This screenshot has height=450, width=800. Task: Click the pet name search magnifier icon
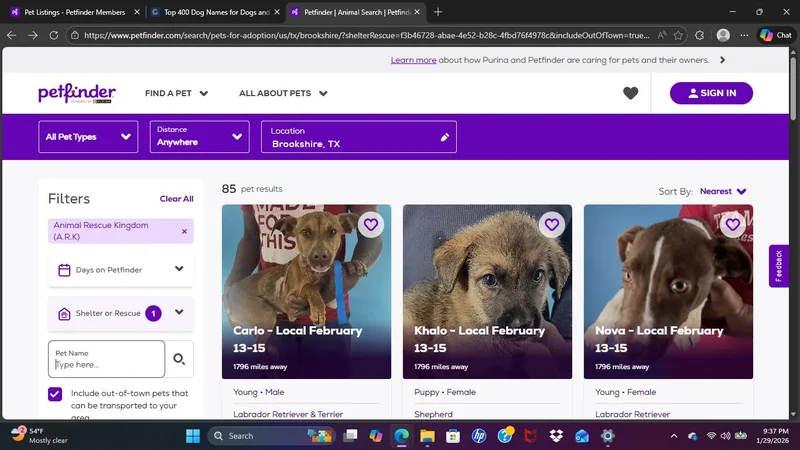pos(179,359)
